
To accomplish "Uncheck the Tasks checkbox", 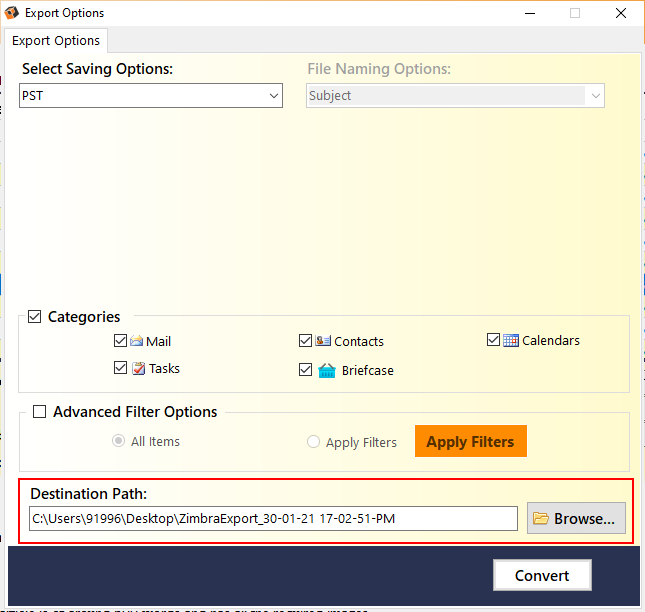I will click(120, 368).
